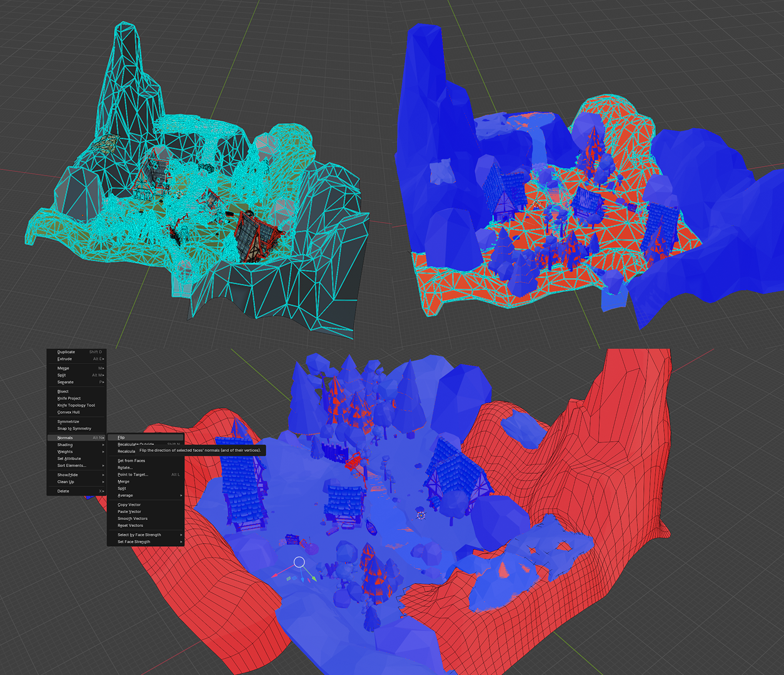784x675 pixels.
Task: Expand the Show/Hide submenu
Action: click(x=67, y=474)
